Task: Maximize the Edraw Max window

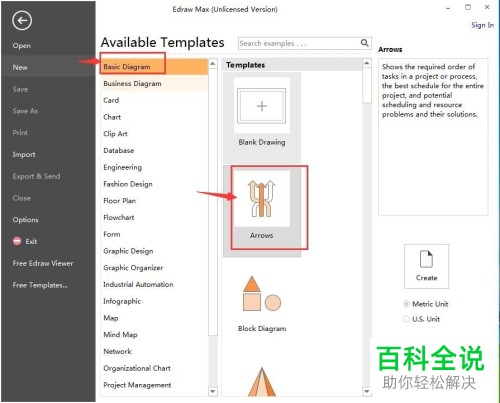Action: coord(468,7)
